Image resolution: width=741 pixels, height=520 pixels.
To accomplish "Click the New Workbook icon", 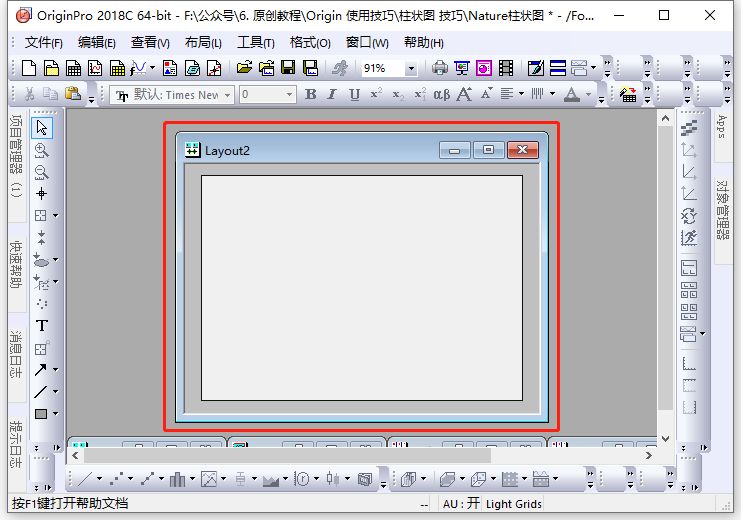I will pos(73,69).
